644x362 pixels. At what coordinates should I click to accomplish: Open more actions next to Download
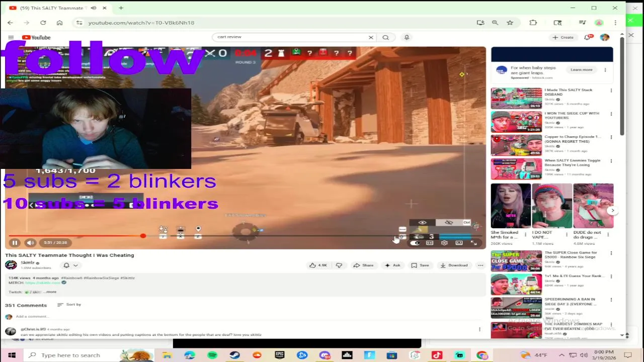click(480, 265)
